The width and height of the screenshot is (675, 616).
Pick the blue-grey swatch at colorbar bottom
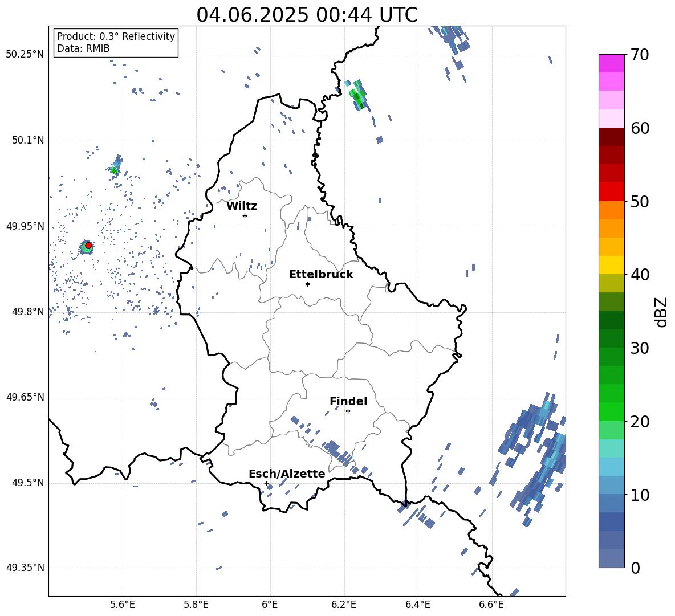pyautogui.click(x=611, y=558)
